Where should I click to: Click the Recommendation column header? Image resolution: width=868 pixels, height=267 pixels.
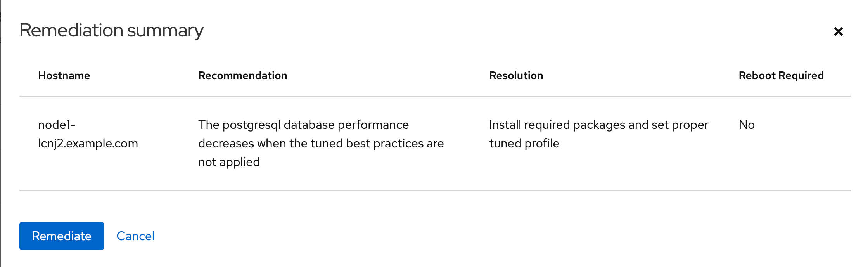(x=243, y=75)
